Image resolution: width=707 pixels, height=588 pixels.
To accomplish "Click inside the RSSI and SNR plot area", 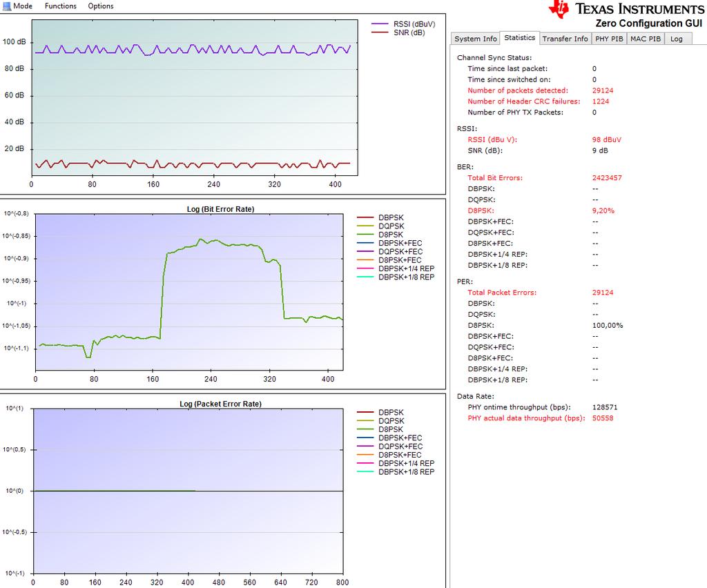I will click(194, 97).
